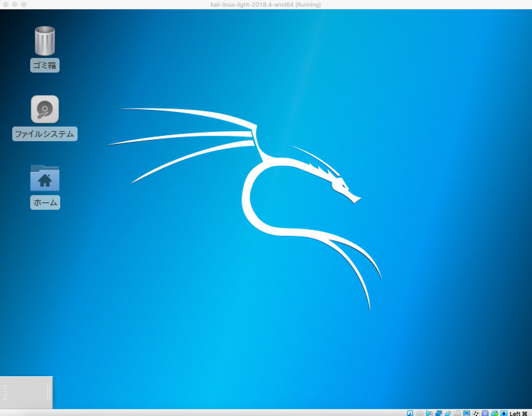532x416 pixels.
Task: Click the ゴミ箱 label text
Action: [45, 65]
